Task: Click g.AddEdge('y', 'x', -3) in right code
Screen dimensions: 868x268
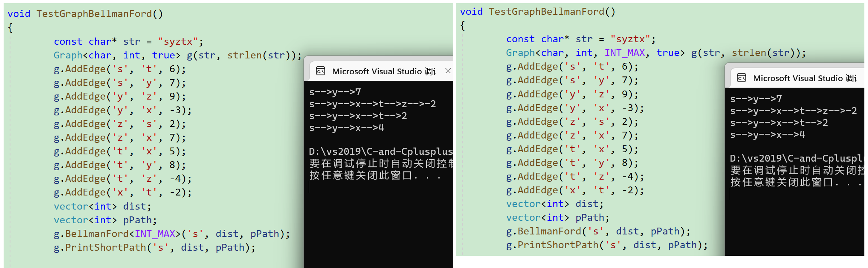Action: click(x=575, y=108)
